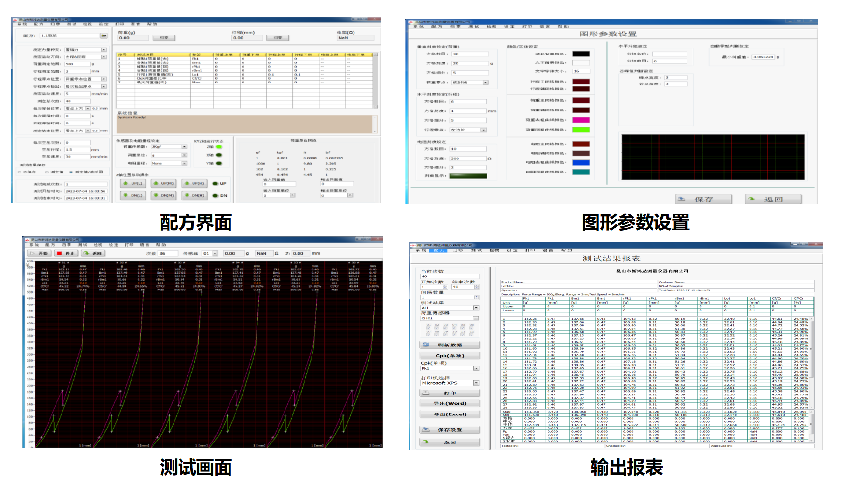
Task: Click the red 停止 stop button
Action: pyautogui.click(x=66, y=253)
